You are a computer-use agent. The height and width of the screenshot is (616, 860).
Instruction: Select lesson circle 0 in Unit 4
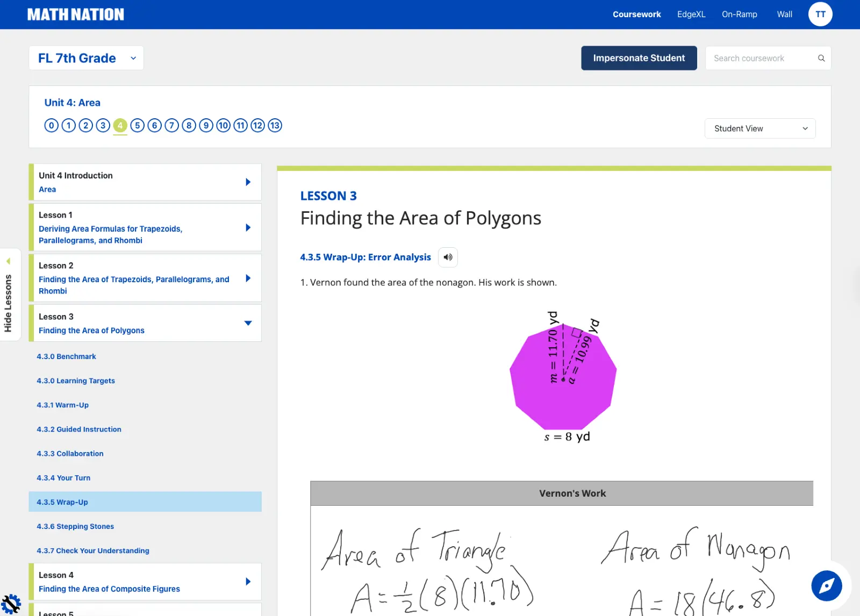coord(51,126)
